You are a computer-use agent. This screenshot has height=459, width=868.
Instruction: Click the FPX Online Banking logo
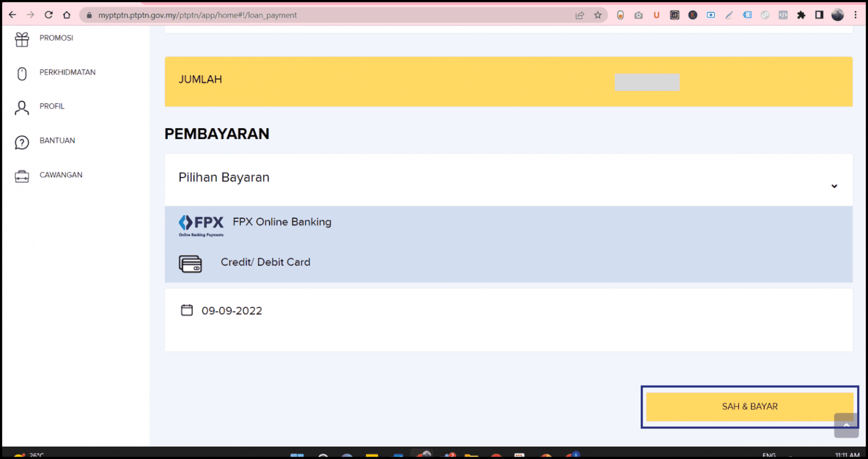[201, 223]
